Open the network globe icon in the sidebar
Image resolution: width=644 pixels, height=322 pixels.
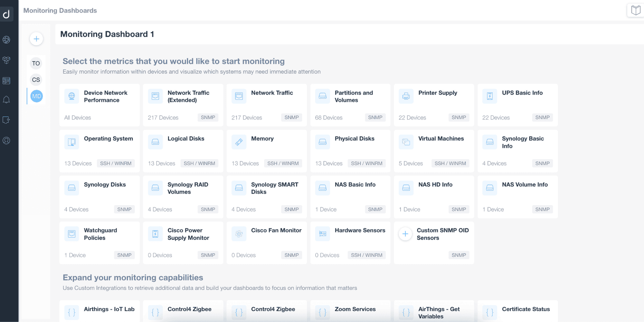click(x=6, y=40)
